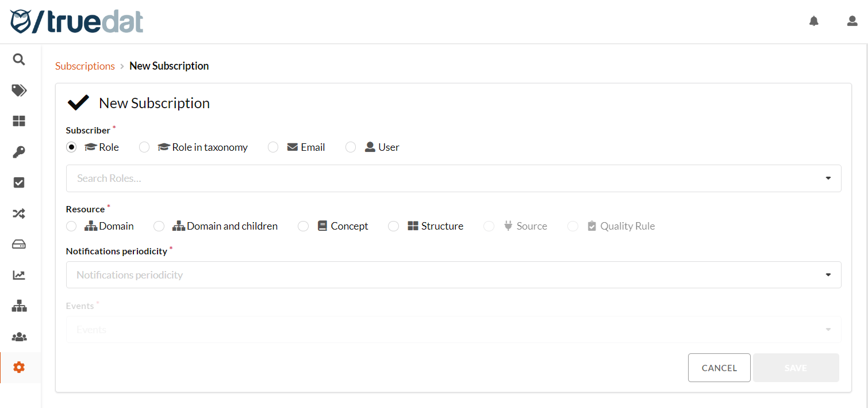Open the search panel from the sidebar
This screenshot has height=408, width=868.
tap(18, 59)
